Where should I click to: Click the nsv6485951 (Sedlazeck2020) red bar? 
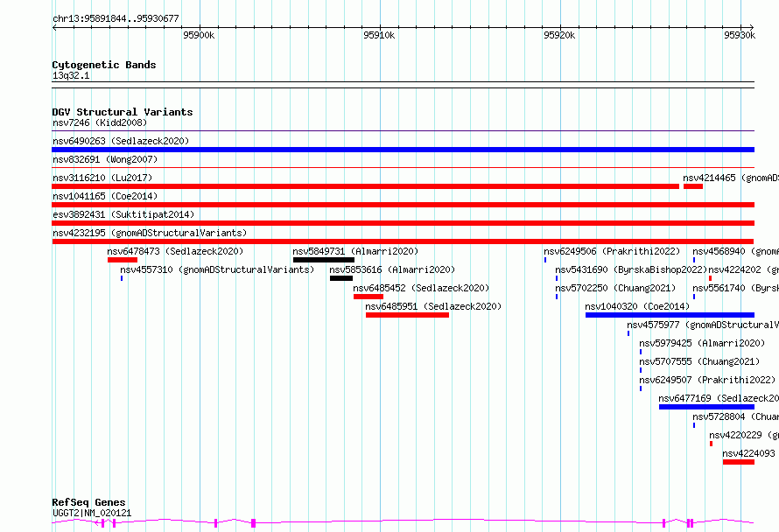tap(407, 315)
